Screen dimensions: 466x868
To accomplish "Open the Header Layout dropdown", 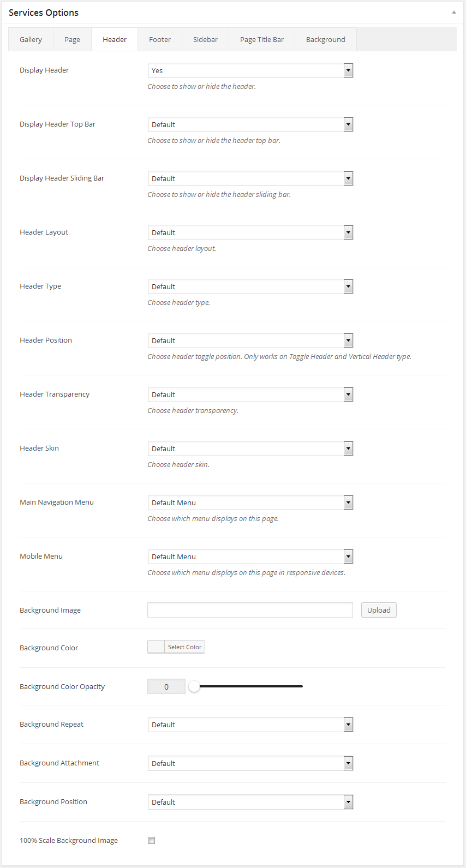I will point(250,232).
